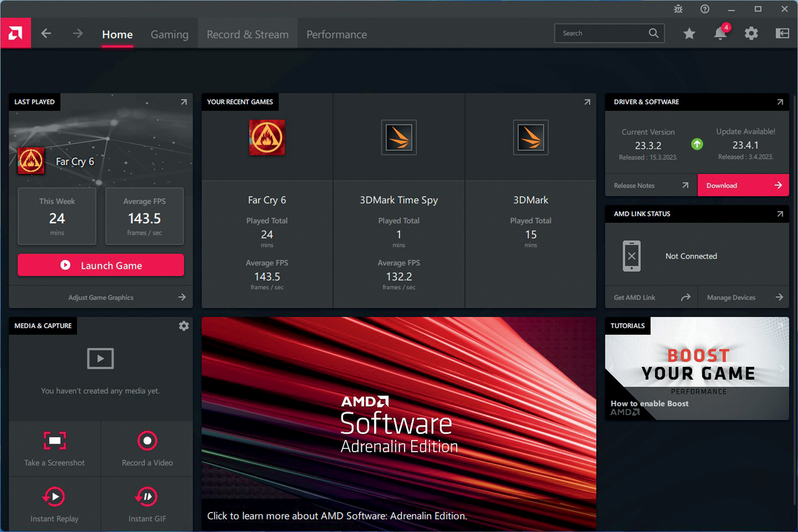Click the This Week 24 mins tile
The width and height of the screenshot is (798, 532).
coord(57,216)
